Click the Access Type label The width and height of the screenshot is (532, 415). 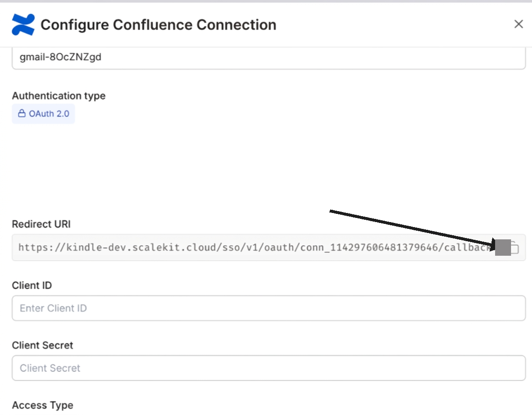tap(43, 405)
